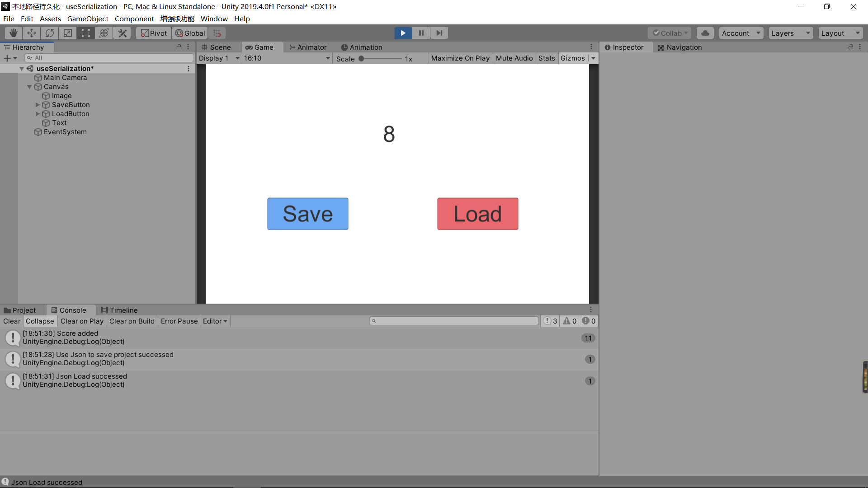Clear the Console log
The width and height of the screenshot is (868, 488).
(x=11, y=321)
